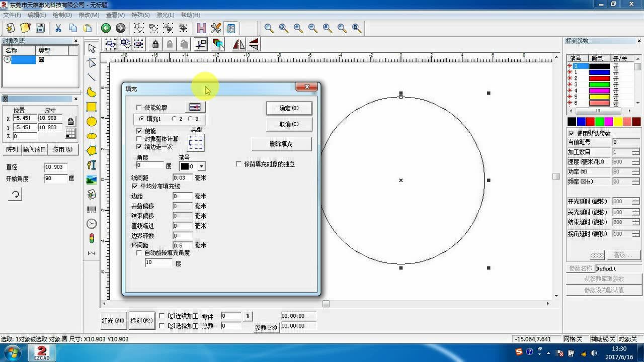Viewport: 644px width, 362px height.
Task: Open the 修改(M) menu
Action: pos(89,15)
